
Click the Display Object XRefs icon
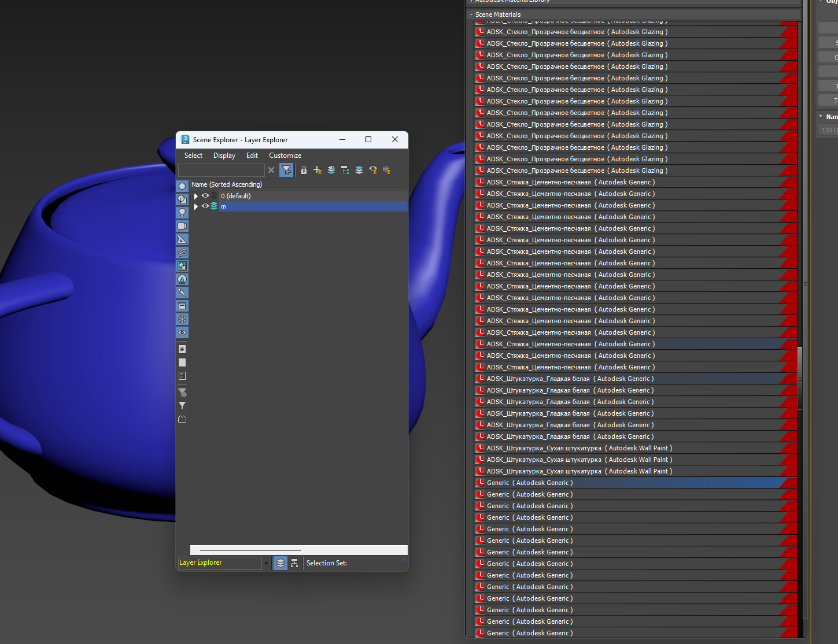(x=182, y=279)
